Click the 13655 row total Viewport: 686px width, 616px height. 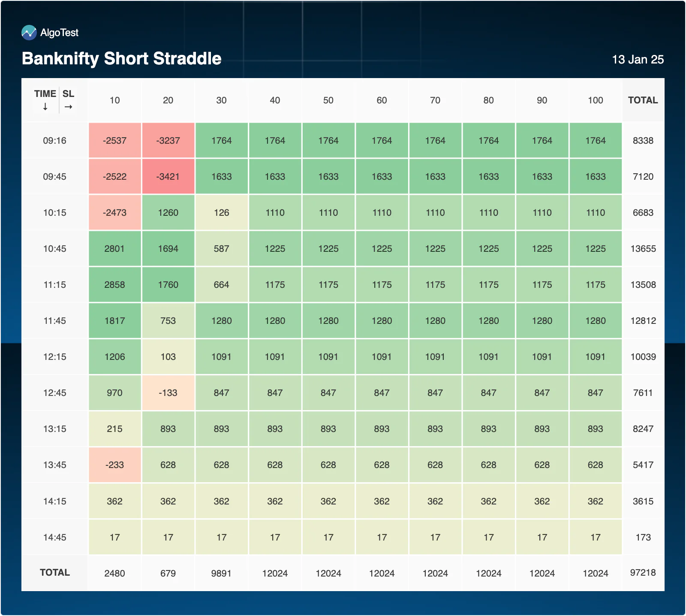click(643, 248)
